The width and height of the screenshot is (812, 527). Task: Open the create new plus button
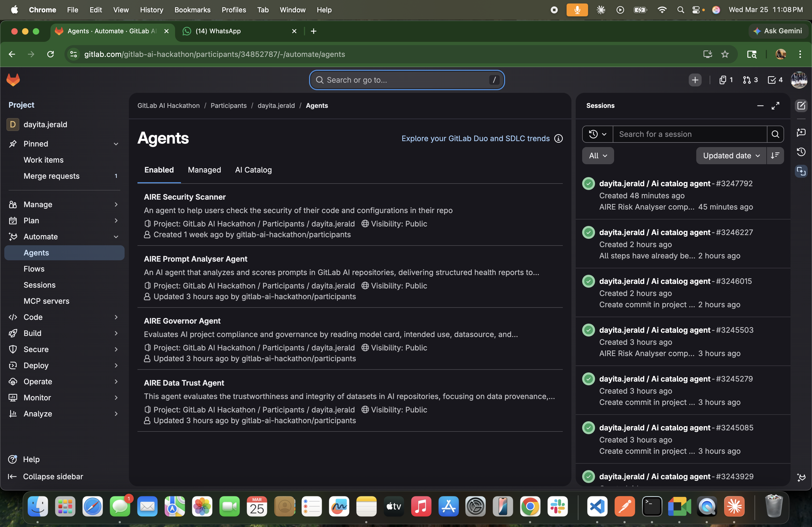(x=695, y=80)
